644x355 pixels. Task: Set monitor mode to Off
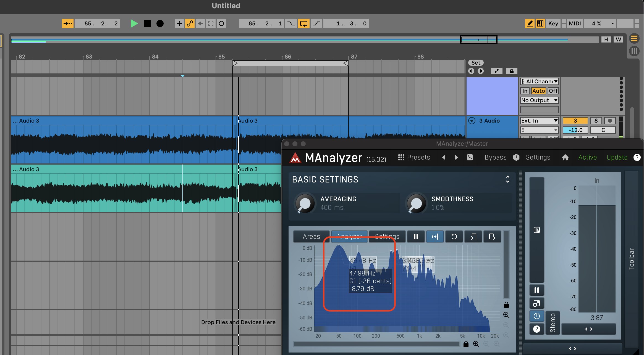pos(553,91)
